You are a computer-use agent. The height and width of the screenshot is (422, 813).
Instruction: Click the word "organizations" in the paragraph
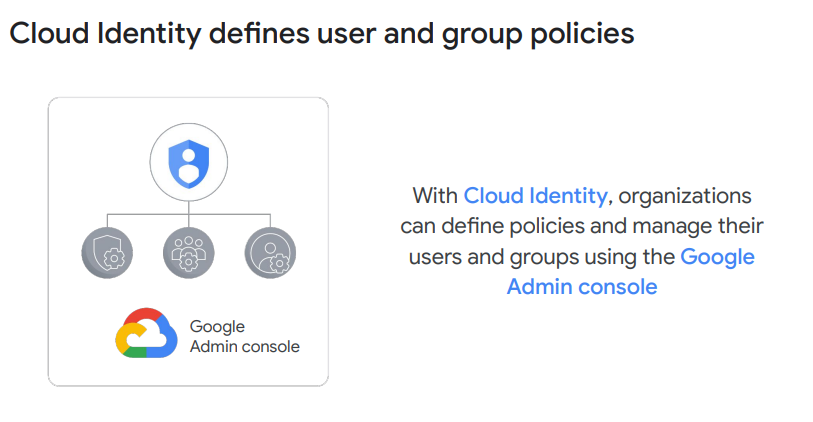point(685,195)
